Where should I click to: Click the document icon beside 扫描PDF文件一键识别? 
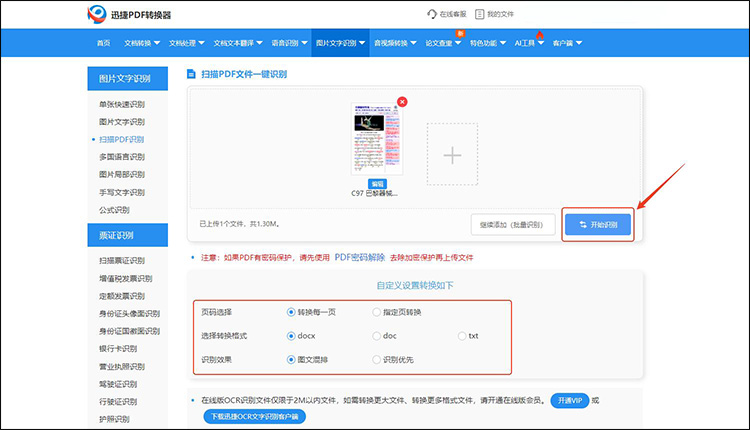(x=191, y=75)
